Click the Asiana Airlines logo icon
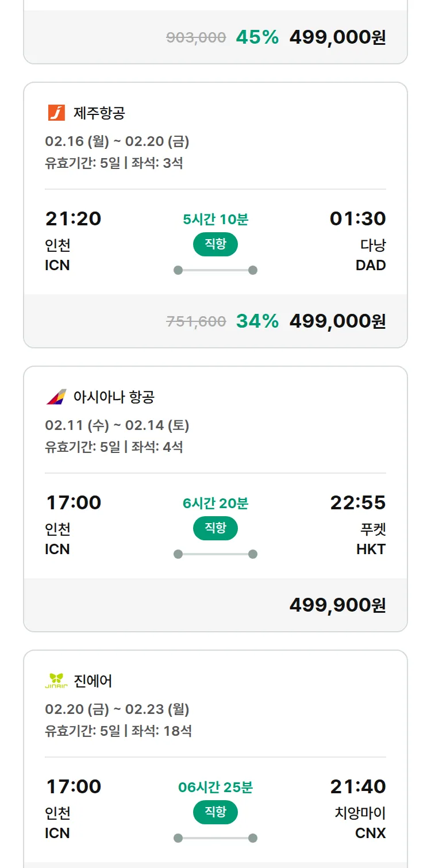The image size is (431, 868). click(x=56, y=397)
